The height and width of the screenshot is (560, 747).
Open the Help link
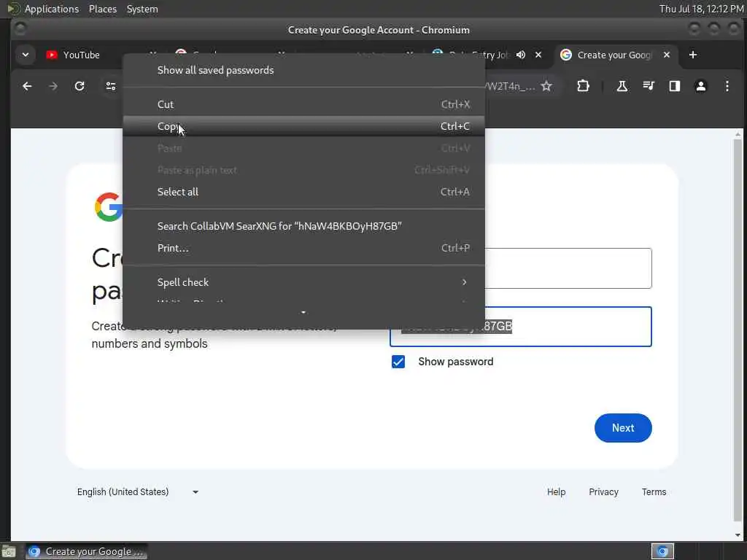[x=556, y=492]
